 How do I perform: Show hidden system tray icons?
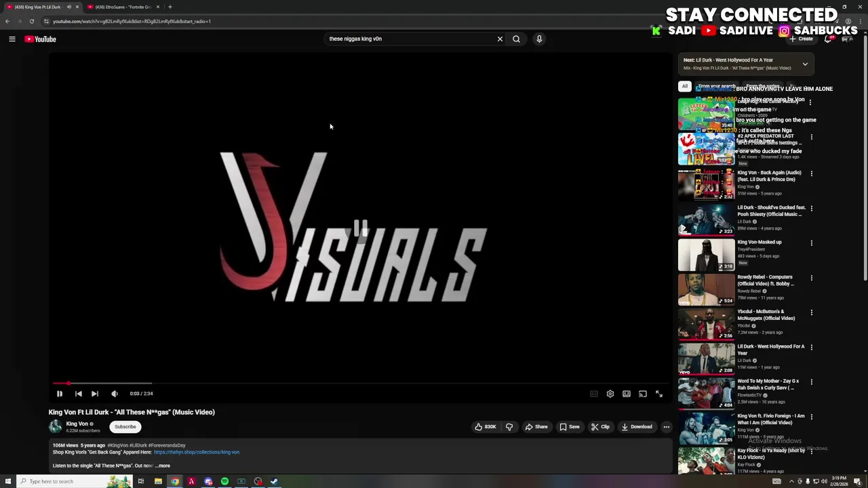pyautogui.click(x=791, y=481)
